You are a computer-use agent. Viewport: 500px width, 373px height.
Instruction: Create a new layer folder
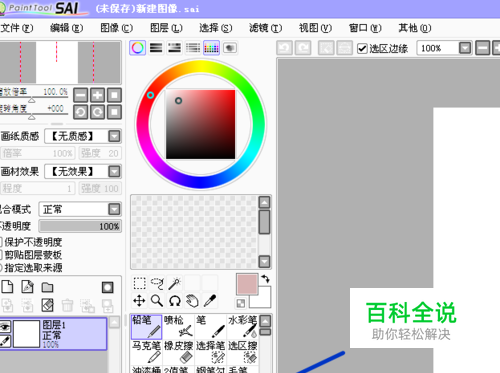click(x=47, y=287)
